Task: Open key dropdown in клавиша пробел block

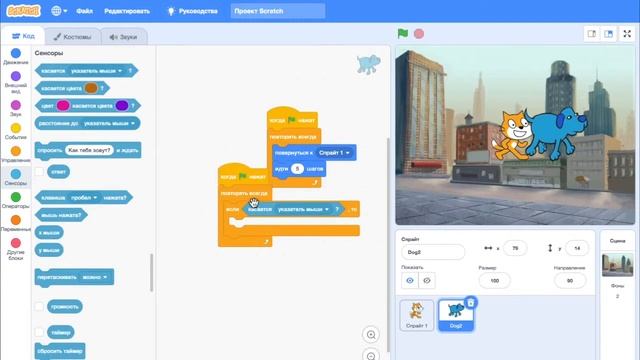Action: click(84, 198)
